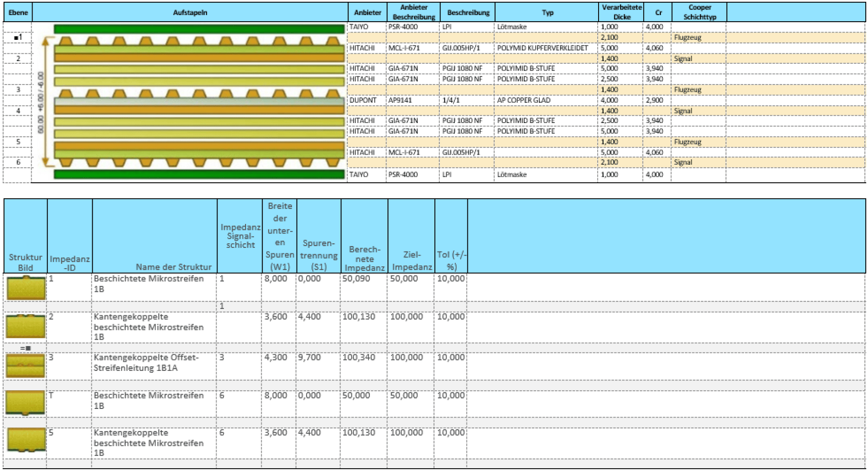This screenshot has height=470, width=868.
Task: Select the AP COPPER GLAD type cell
Action: [546, 100]
